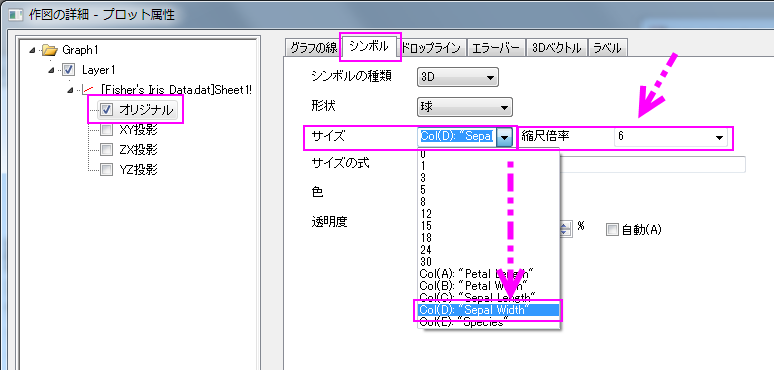Click the red line plot icon
This screenshot has width=774, height=370.
click(x=89, y=89)
